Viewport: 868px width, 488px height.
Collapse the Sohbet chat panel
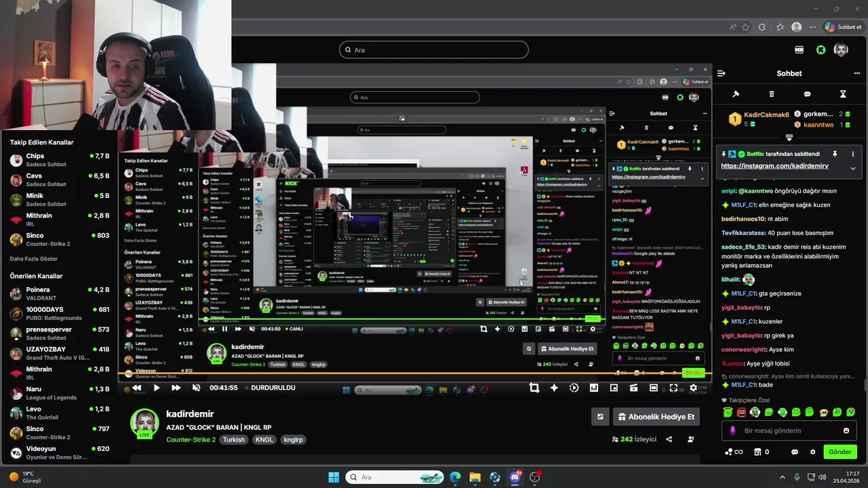coord(722,73)
